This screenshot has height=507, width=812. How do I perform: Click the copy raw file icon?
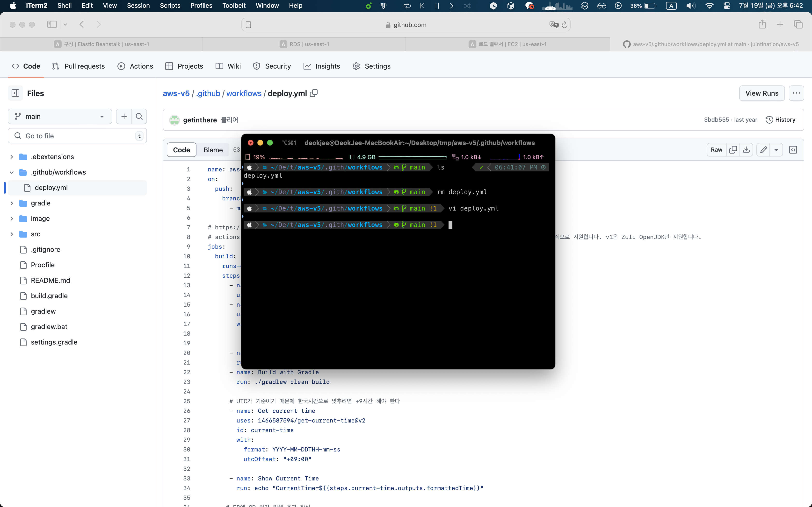click(733, 149)
